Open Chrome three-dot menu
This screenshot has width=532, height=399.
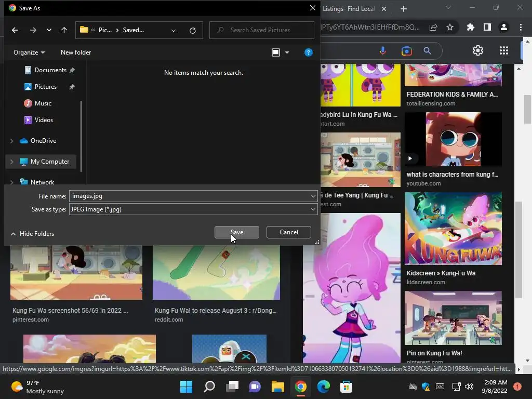point(521,27)
